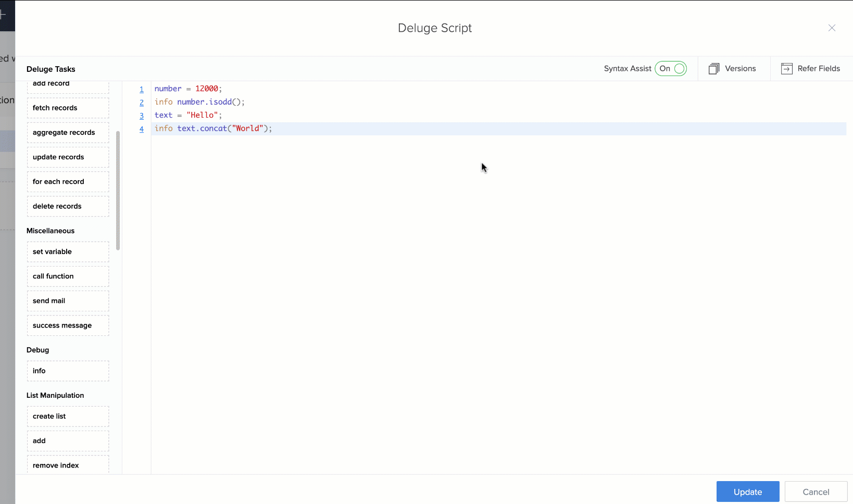
Task: Pick the success message task
Action: 68,325
